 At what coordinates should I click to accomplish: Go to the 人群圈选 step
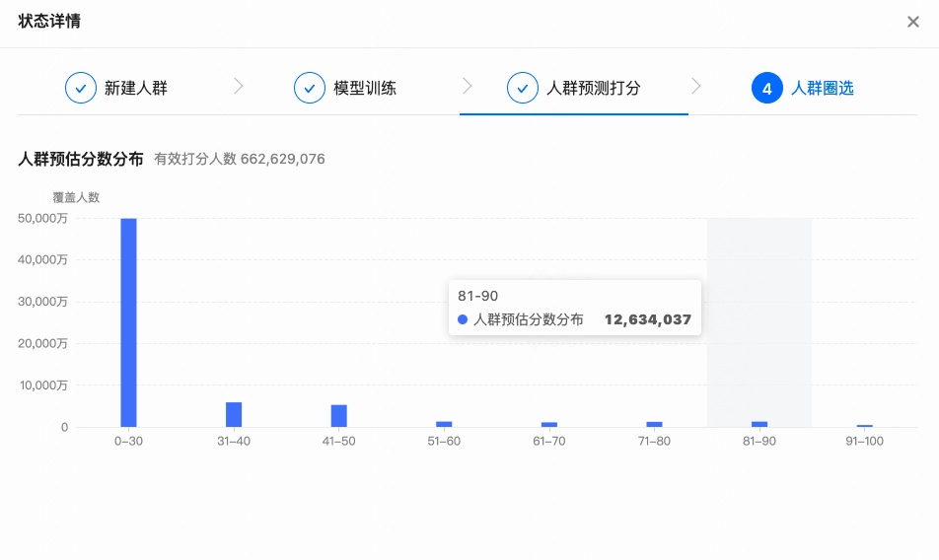pyautogui.click(x=823, y=88)
